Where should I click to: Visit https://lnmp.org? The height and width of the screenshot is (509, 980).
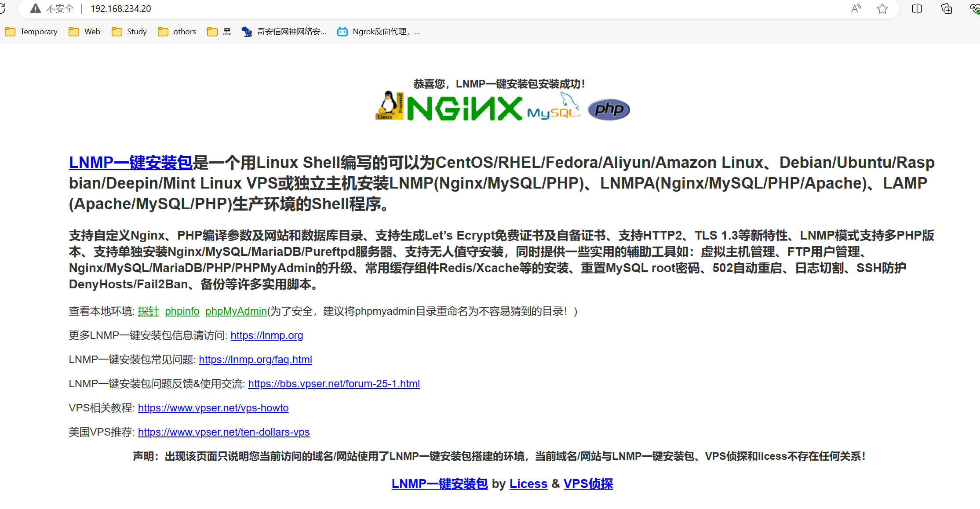tap(266, 335)
